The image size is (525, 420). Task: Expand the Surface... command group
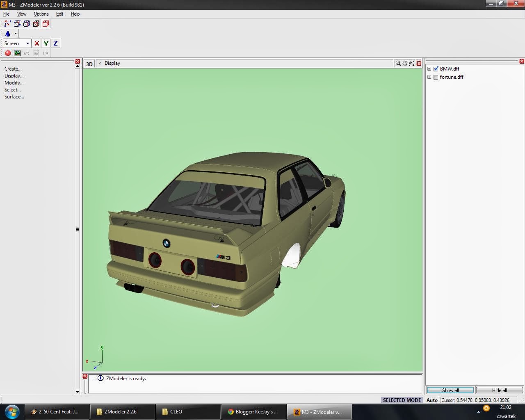point(14,97)
